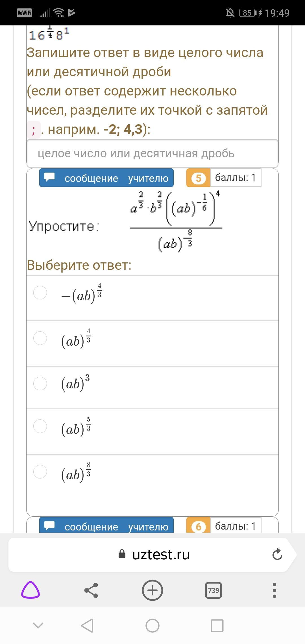The image size is (305, 644).
Task: Select the answer −(ab)^(4/3)
Action: click(x=40, y=293)
